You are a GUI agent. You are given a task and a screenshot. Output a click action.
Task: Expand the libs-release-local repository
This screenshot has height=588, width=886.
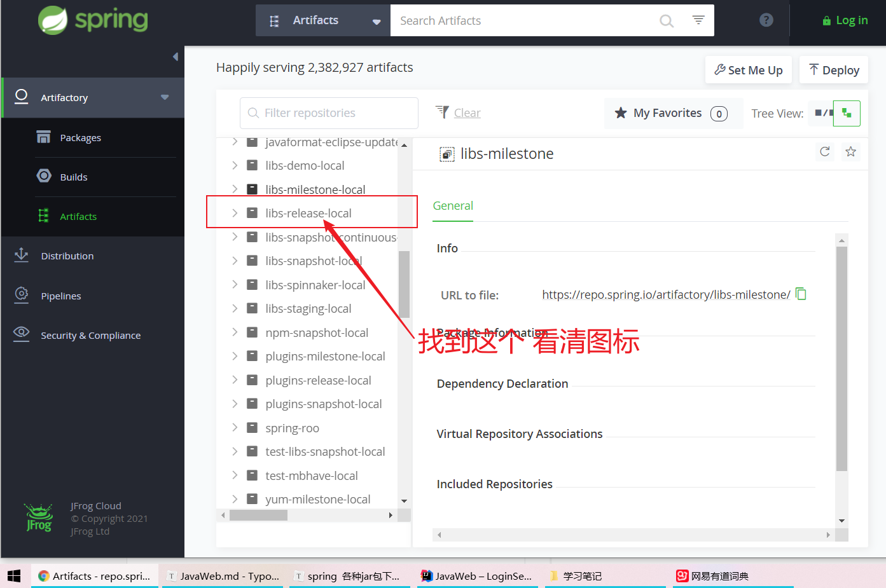pyautogui.click(x=234, y=213)
